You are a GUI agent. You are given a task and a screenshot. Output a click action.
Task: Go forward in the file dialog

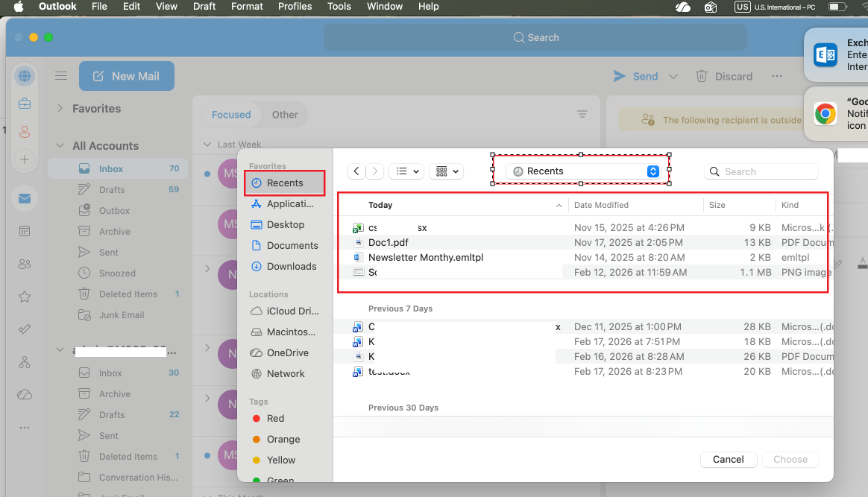375,171
